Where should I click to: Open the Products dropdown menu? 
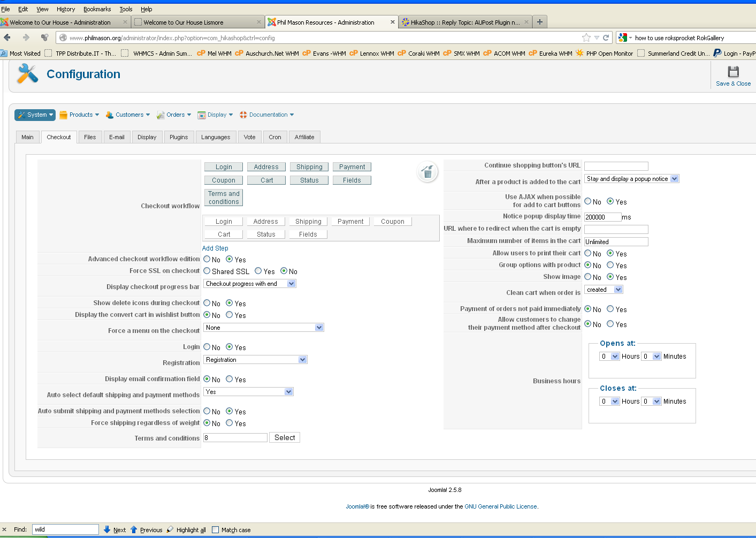(x=80, y=115)
